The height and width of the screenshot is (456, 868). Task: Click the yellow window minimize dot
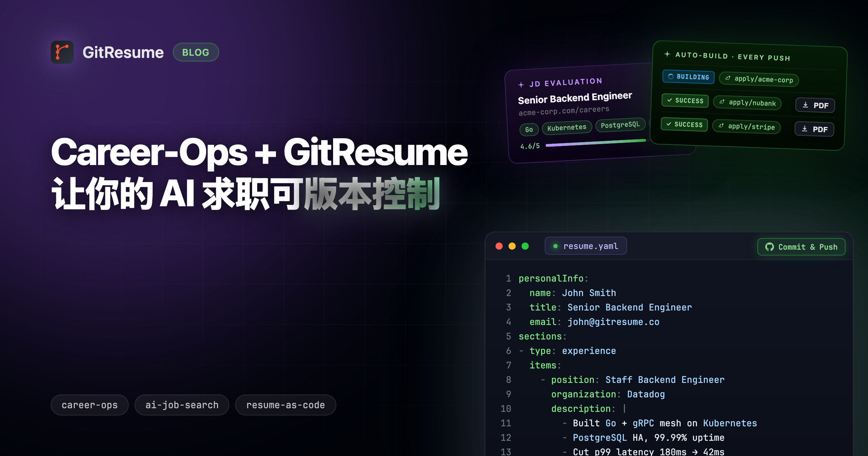tap(512, 246)
